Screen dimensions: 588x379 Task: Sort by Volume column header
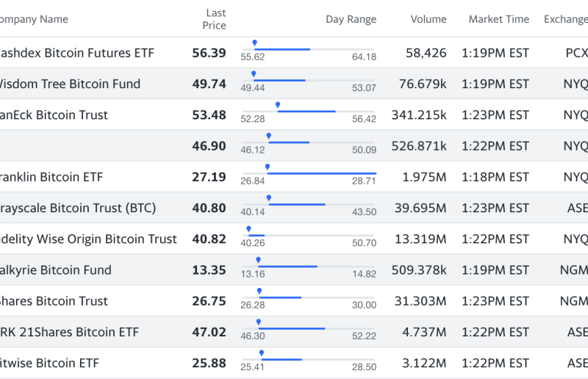[x=428, y=19]
